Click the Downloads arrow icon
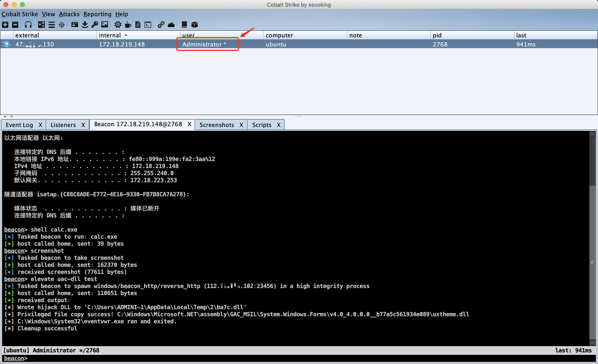This screenshot has height=364, width=598. [85, 25]
